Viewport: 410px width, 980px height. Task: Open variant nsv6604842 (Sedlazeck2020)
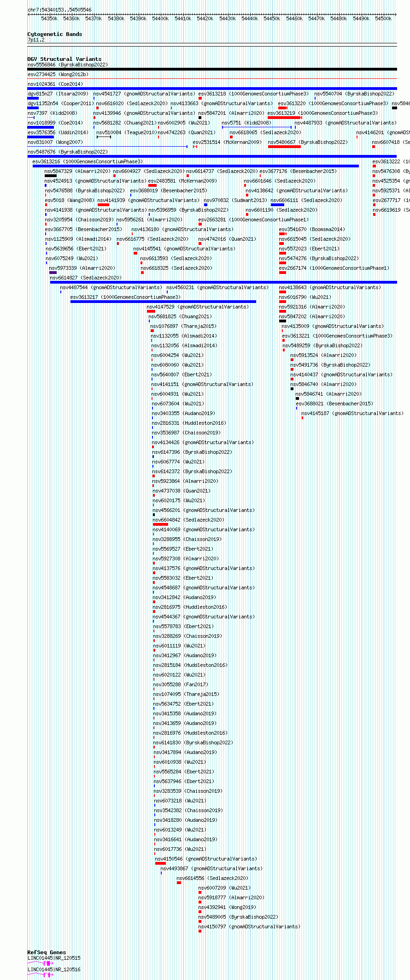189,520
